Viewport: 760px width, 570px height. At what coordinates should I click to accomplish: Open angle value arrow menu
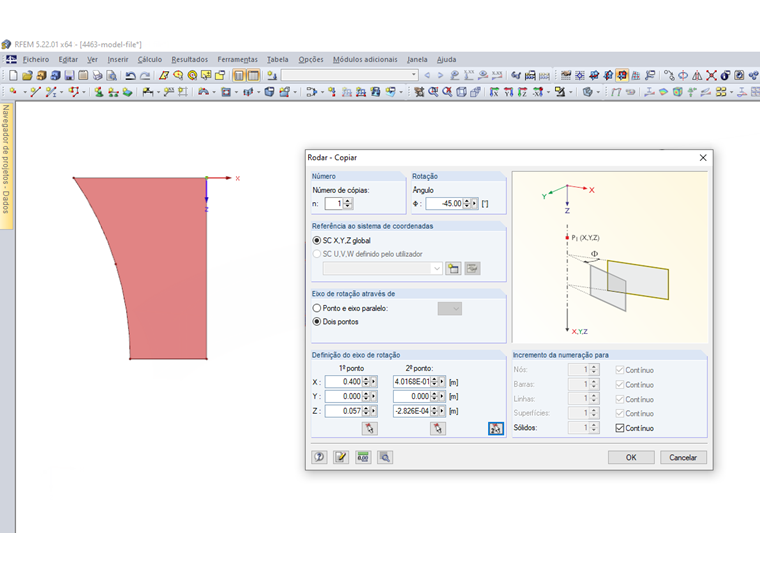tap(475, 204)
